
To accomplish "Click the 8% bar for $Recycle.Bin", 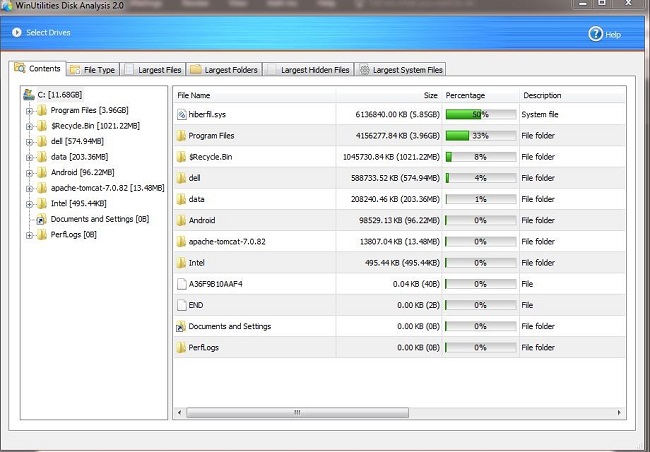I will coord(481,157).
